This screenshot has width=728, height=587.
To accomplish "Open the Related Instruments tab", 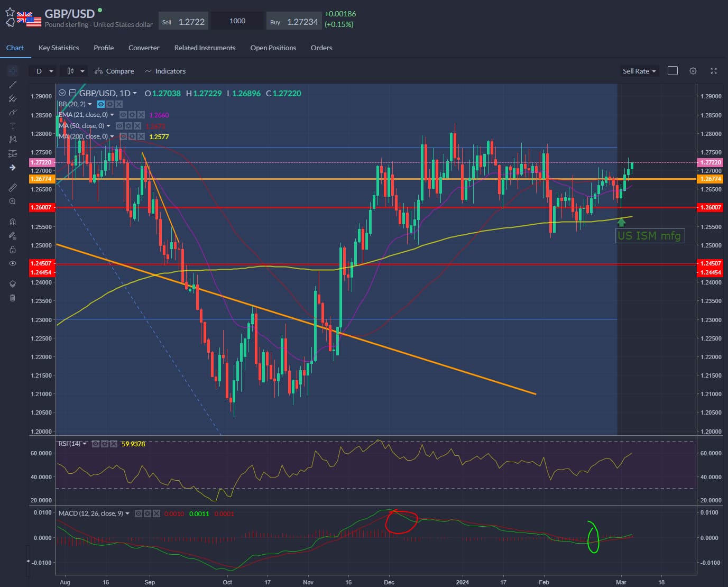I will click(x=205, y=48).
